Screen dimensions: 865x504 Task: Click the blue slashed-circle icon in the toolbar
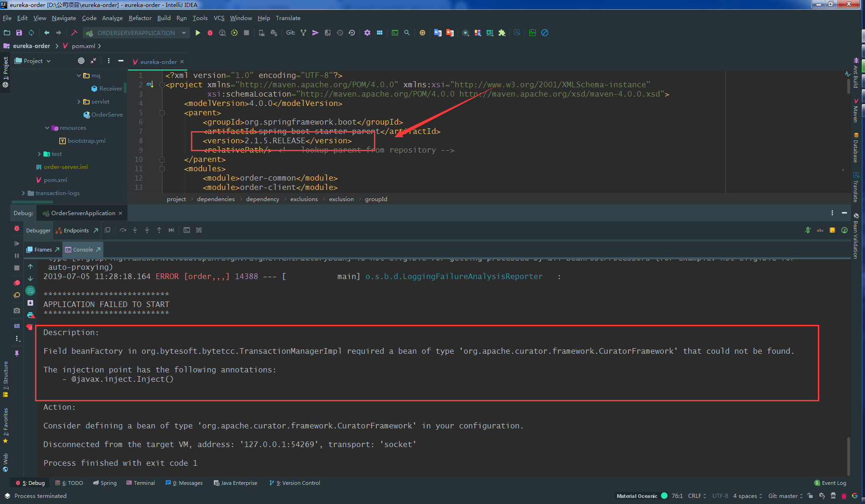(x=545, y=33)
